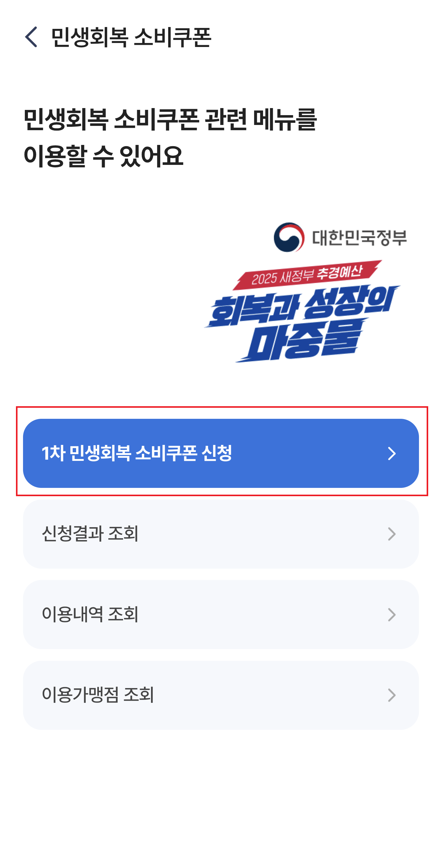Tap the white chevron on the blue 신청 button
Viewport: 442px width, 868px height.
pyautogui.click(x=391, y=453)
